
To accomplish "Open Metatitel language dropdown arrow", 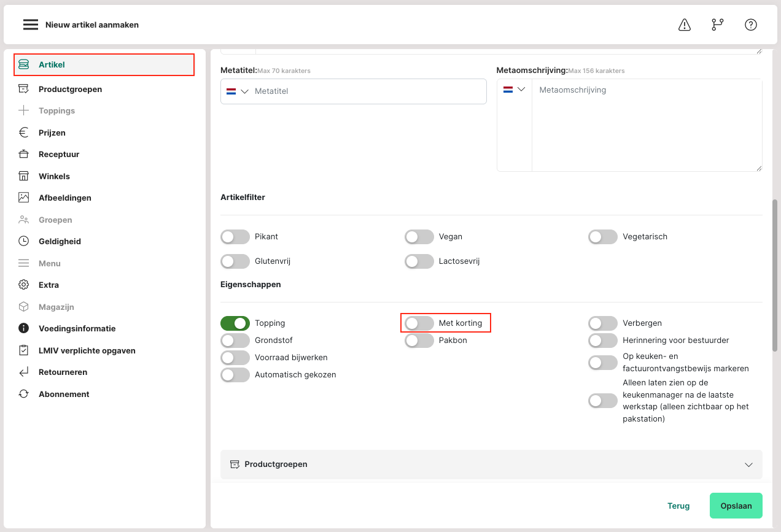I will click(x=244, y=91).
